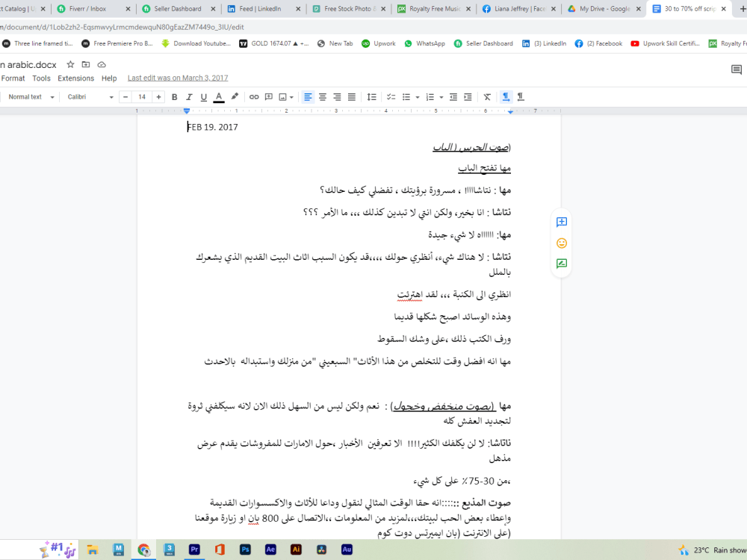
Task: View the cloud document status icon
Action: pyautogui.click(x=102, y=64)
